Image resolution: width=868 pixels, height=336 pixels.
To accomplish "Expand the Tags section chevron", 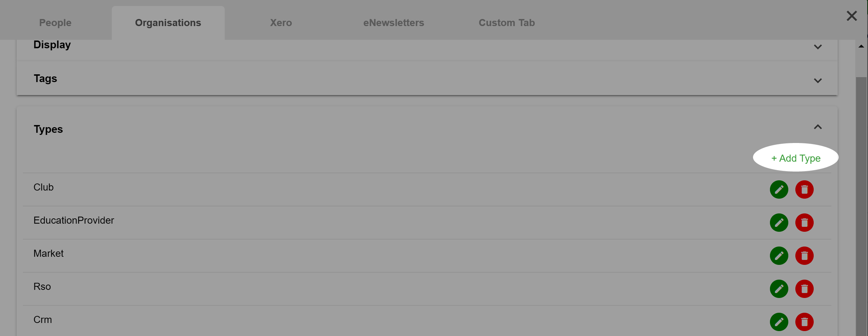I will [818, 81].
